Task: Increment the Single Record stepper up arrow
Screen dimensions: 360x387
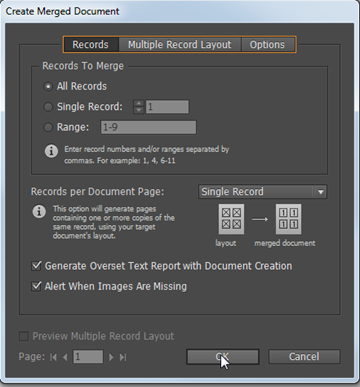Action: click(139, 103)
